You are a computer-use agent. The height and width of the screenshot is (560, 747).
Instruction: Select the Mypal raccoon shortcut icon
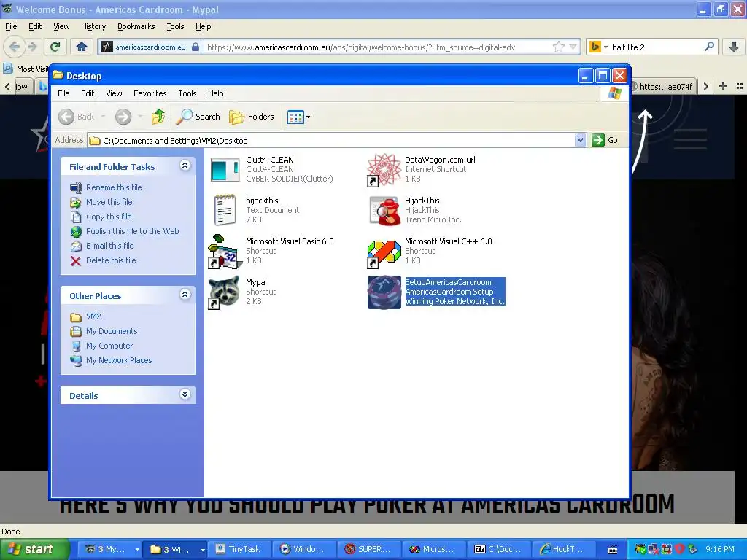click(x=225, y=292)
